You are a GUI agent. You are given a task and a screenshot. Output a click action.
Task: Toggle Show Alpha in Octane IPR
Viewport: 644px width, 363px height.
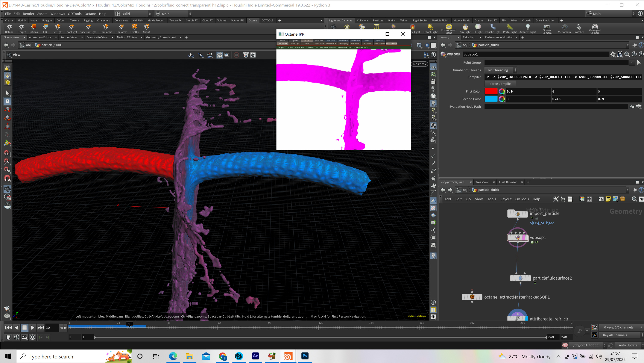(319, 44)
